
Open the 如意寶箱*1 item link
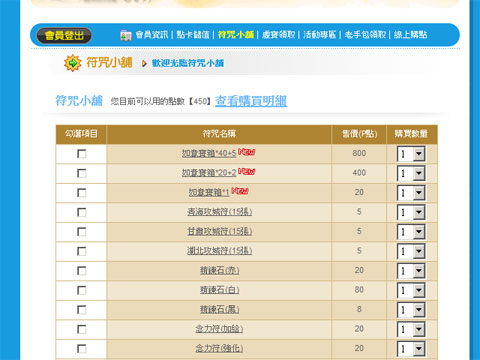click(x=209, y=192)
